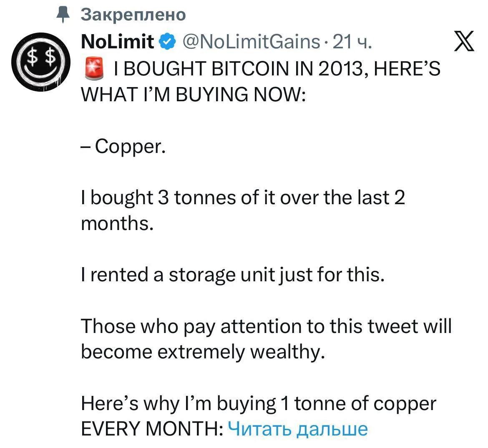
Task: Open the NoLimit display name
Action: (x=118, y=42)
